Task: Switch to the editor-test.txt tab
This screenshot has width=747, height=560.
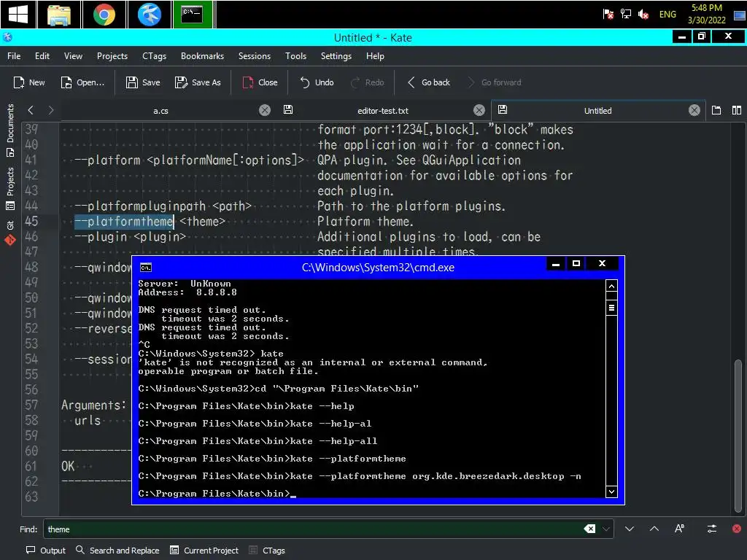Action: [382, 111]
